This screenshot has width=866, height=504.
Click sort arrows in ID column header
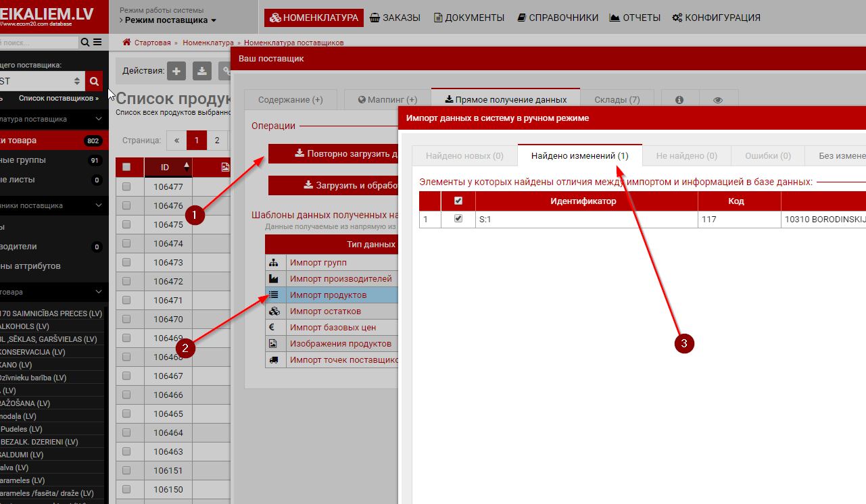coord(187,167)
